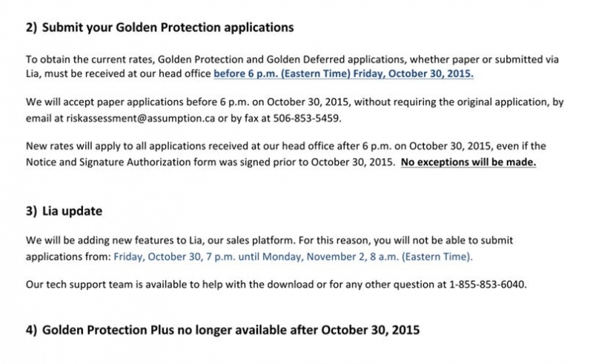Click the sentence starting 'Our tech support team'
Image resolution: width=593 pixels, height=364 pixels.
276,285
